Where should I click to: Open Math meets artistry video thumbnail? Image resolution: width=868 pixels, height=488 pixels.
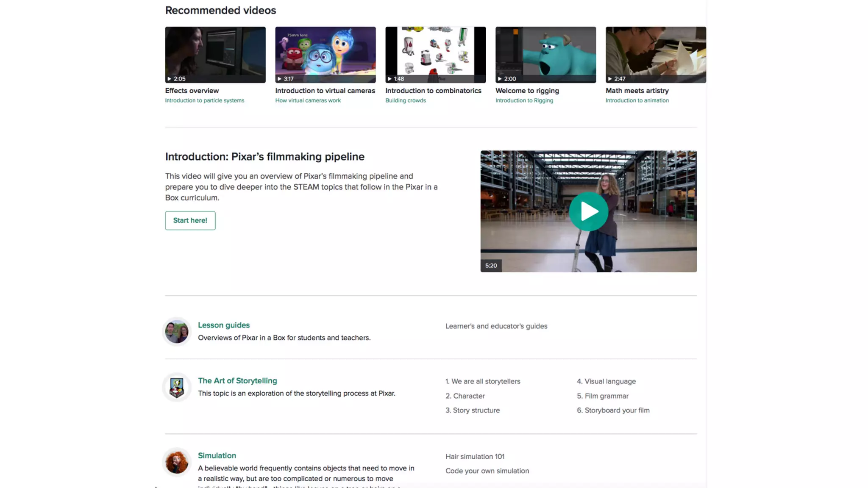(655, 55)
